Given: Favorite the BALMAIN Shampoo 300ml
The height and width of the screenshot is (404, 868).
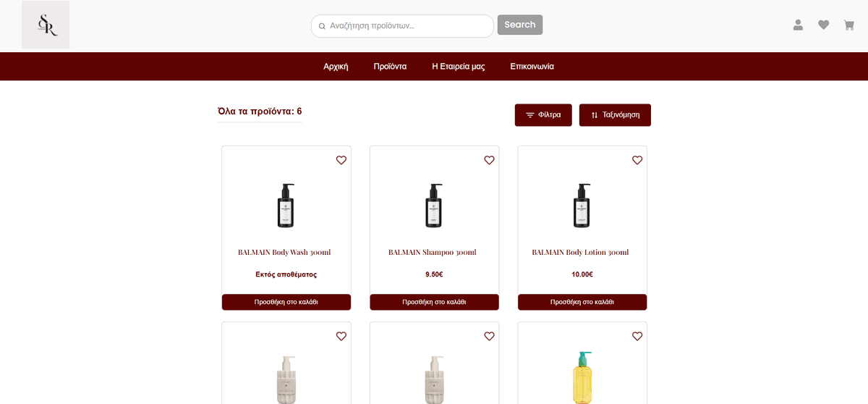Looking at the screenshot, I should click(489, 160).
